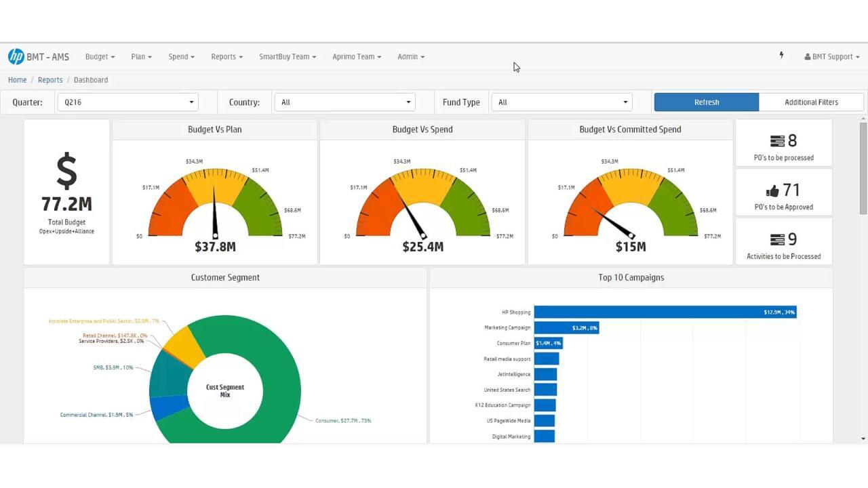The image size is (868, 488).
Task: Click the 77.2M Total Budget figure
Action: tap(66, 204)
